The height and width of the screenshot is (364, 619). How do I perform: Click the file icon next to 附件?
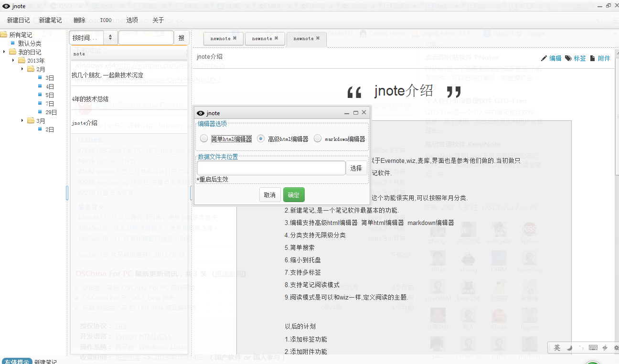click(x=593, y=58)
